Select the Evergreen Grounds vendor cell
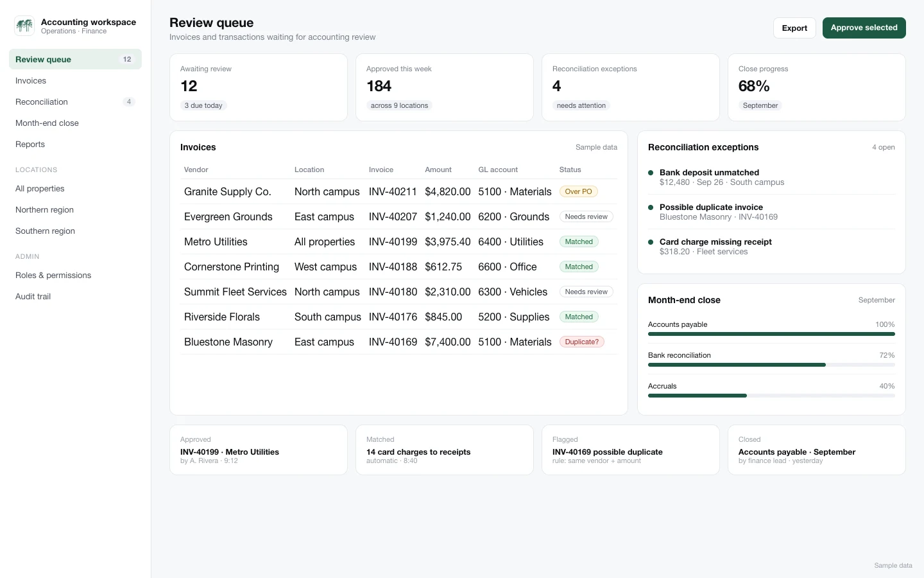 tap(228, 217)
